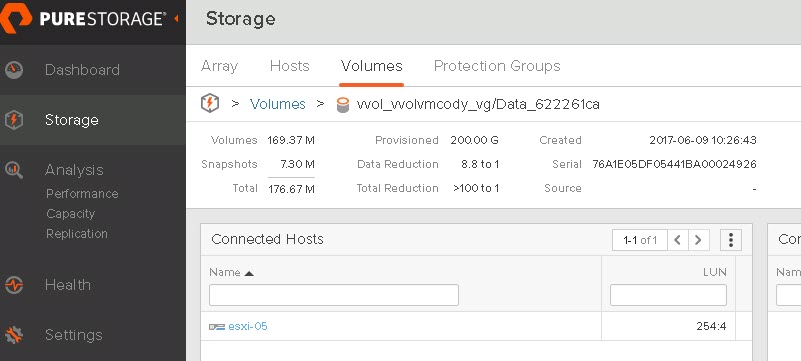Go to the next page of Connected Hosts

699,239
